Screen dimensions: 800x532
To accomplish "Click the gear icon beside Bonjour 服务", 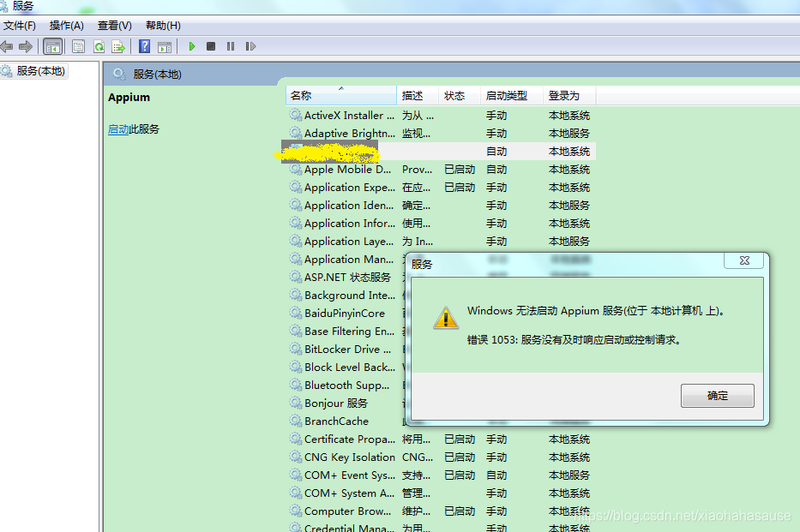I will (296, 403).
